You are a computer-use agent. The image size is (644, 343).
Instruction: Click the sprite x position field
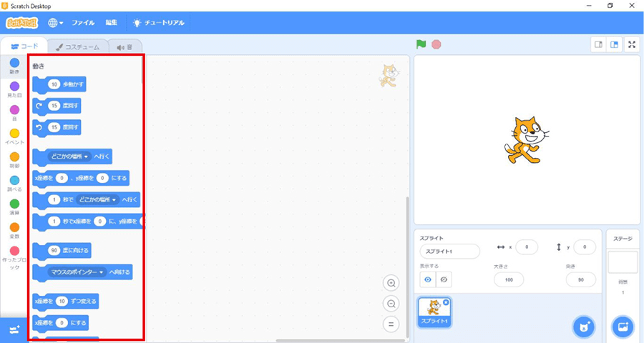(x=527, y=247)
